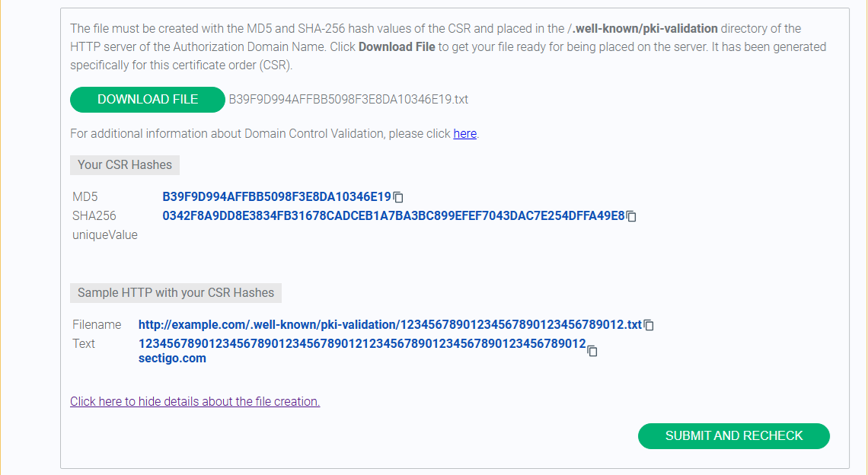
Task: Click Sample HTTP with your CSR Hashes heading
Action: pos(175,293)
